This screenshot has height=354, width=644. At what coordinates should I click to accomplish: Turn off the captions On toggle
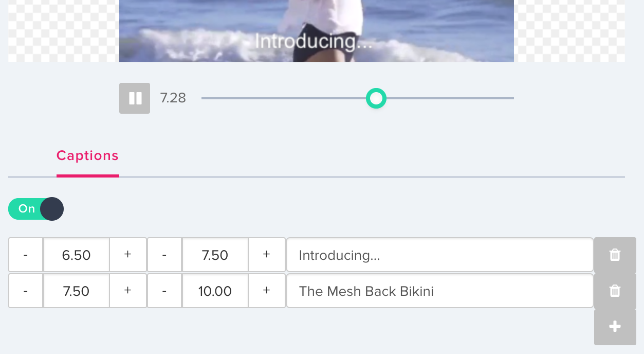(36, 209)
